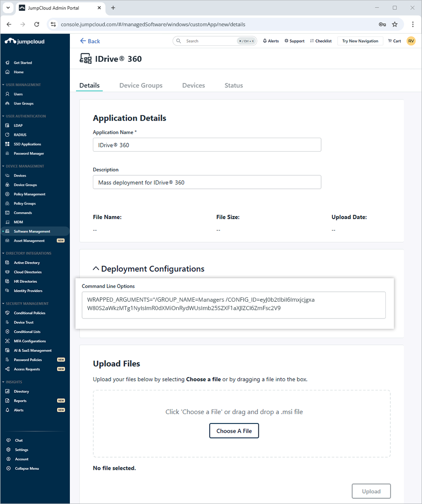Click the Back link
Image resolution: width=422 pixels, height=504 pixels.
click(90, 41)
